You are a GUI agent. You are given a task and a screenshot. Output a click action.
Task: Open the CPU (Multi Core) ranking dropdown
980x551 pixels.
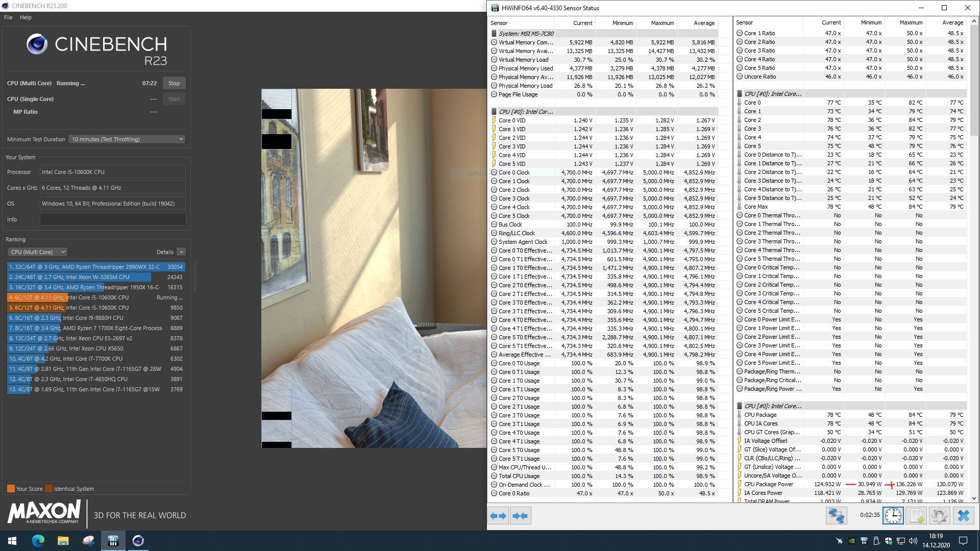coord(37,252)
